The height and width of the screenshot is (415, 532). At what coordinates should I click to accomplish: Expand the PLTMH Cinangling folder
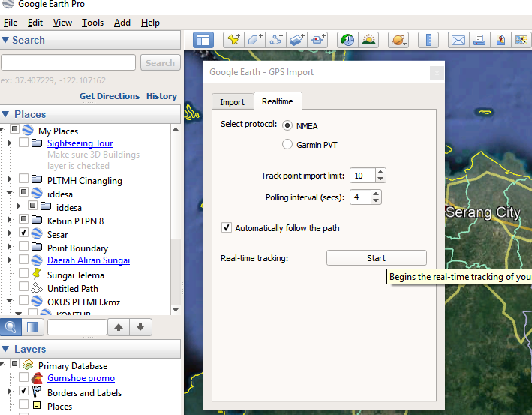[x=10, y=179]
